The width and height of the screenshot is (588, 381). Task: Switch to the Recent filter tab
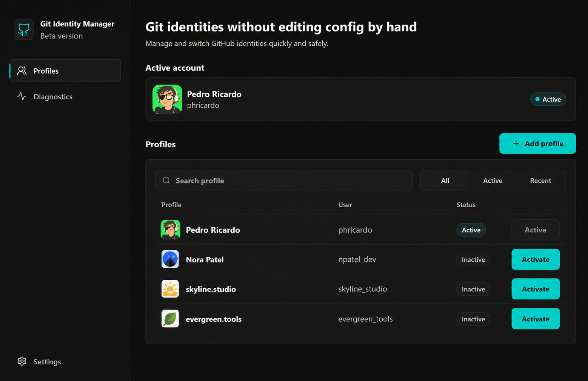[540, 180]
